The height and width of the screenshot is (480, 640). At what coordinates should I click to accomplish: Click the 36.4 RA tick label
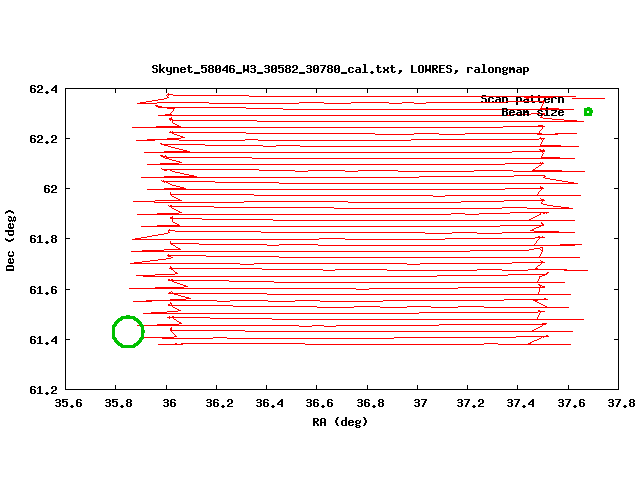tap(269, 403)
